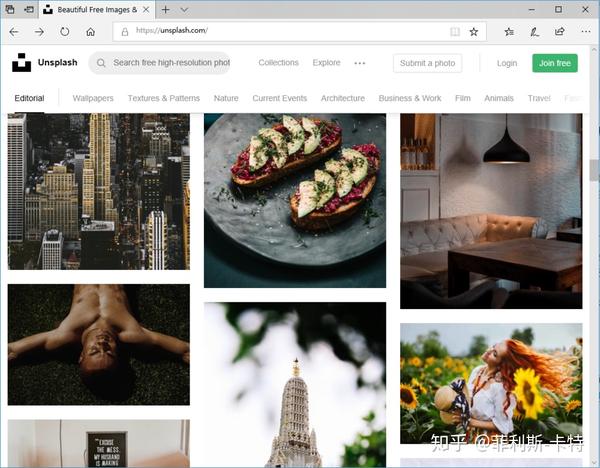Open the Explore link
Screen dimensions: 600x468
(326, 63)
